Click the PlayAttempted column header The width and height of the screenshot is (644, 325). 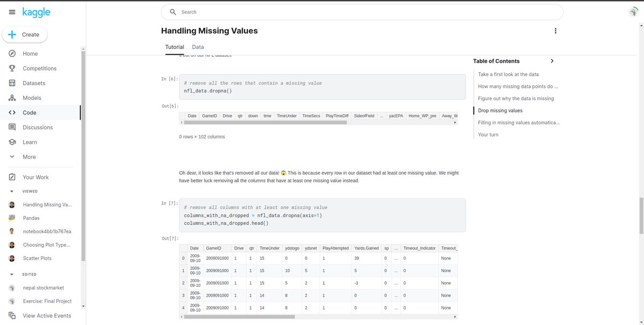(335, 248)
